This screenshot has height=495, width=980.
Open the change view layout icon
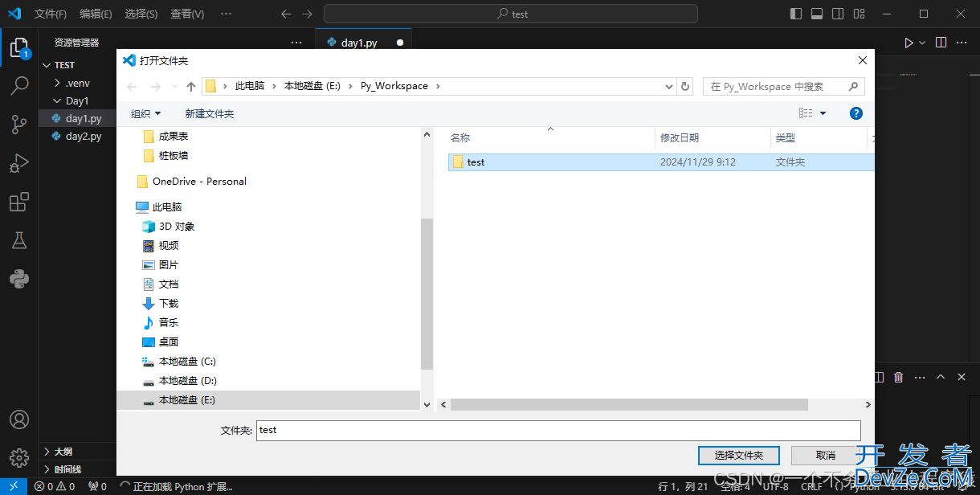(806, 113)
